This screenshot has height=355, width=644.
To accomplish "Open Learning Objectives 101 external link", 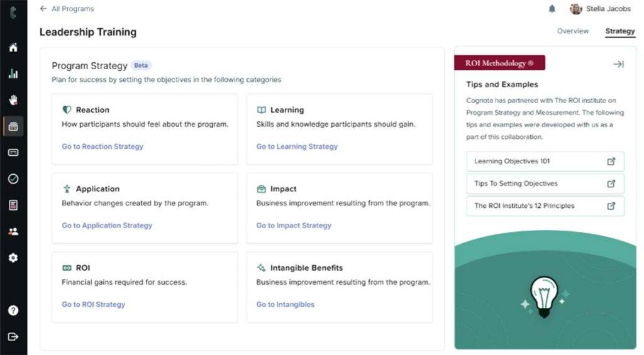I will click(x=545, y=161).
